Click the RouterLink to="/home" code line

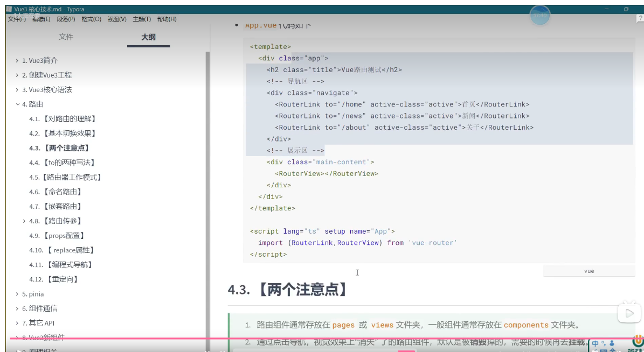click(402, 104)
